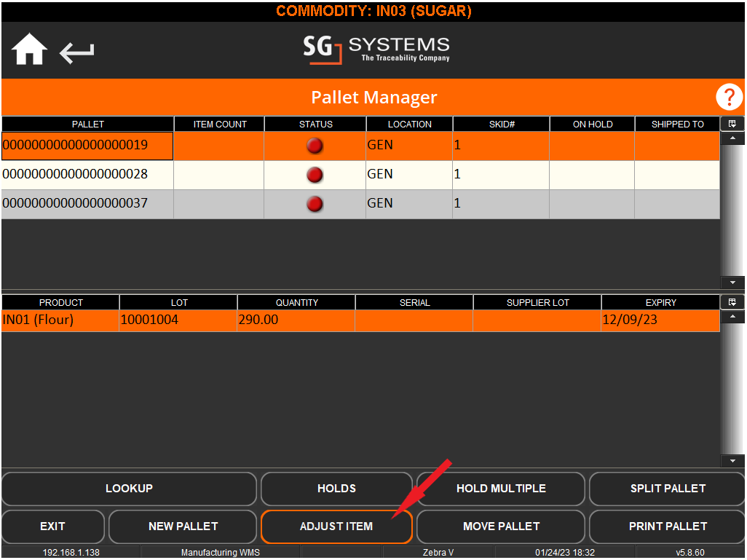Click the red status light for pallet ending 019
The width and height of the screenshot is (747, 560).
click(314, 146)
